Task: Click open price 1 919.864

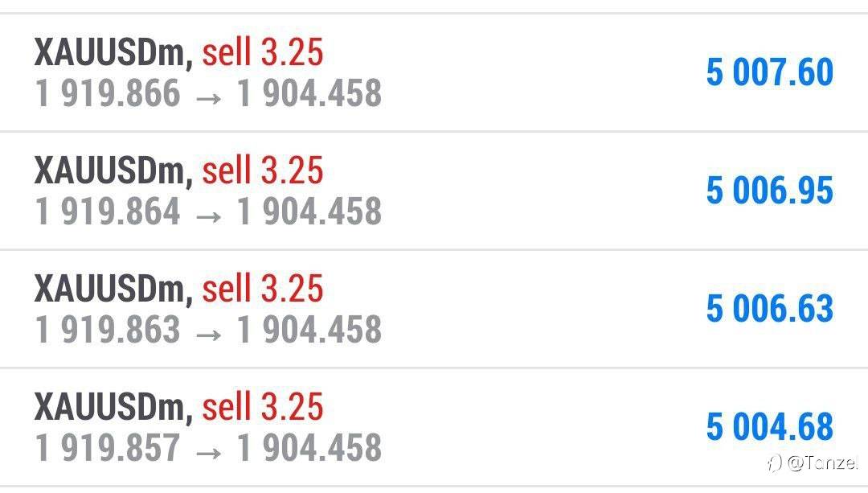Action: click(x=108, y=211)
